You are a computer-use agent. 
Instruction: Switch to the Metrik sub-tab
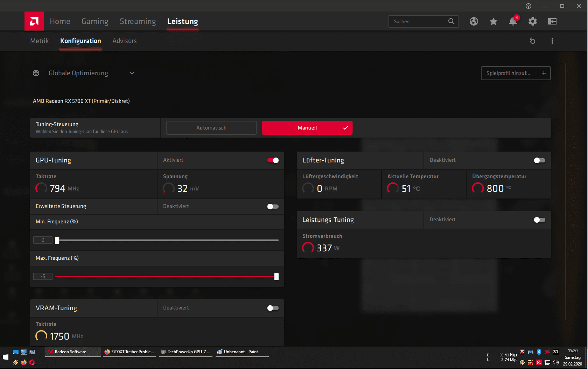coord(40,41)
